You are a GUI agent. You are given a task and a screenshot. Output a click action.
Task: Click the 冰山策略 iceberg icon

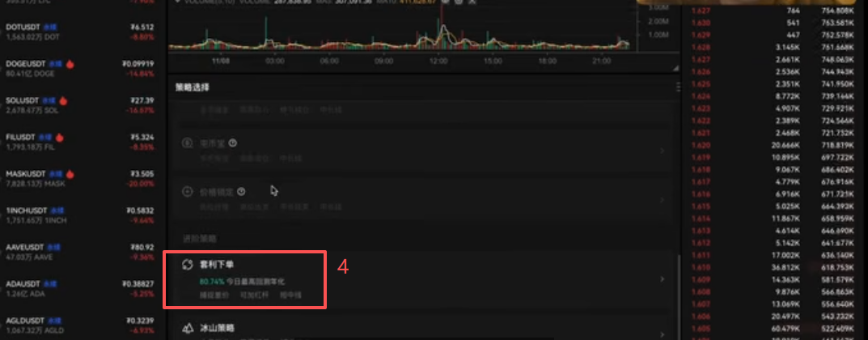click(x=187, y=328)
